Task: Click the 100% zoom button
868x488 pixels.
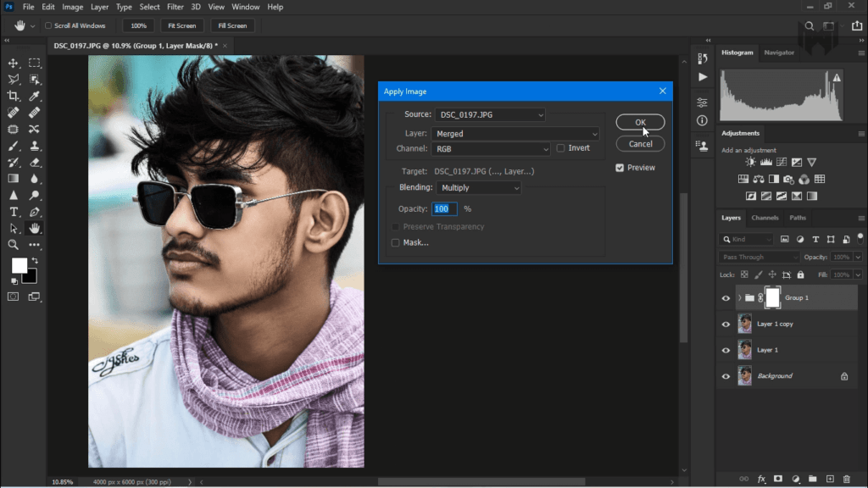Action: click(138, 25)
